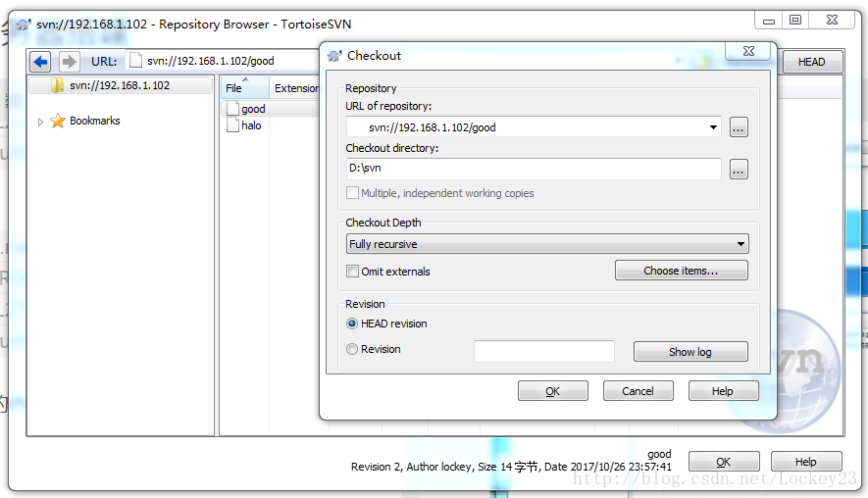Screen dimensions: 868x498
Task: Click the file icon next to good
Action: [233, 109]
